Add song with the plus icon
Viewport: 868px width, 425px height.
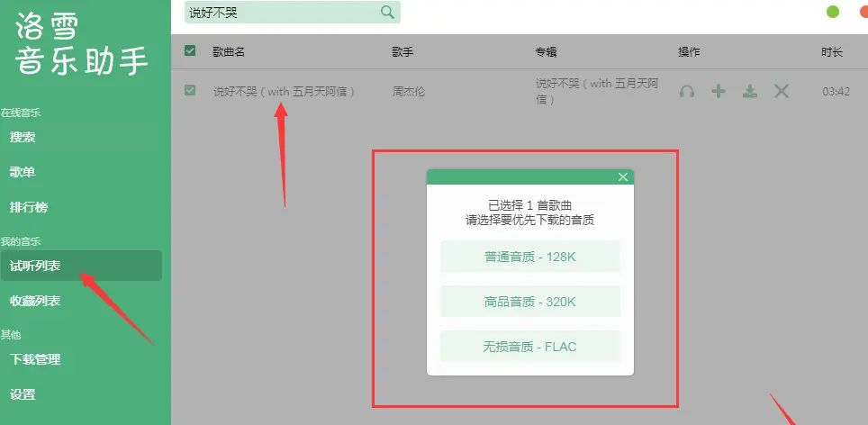click(x=718, y=91)
